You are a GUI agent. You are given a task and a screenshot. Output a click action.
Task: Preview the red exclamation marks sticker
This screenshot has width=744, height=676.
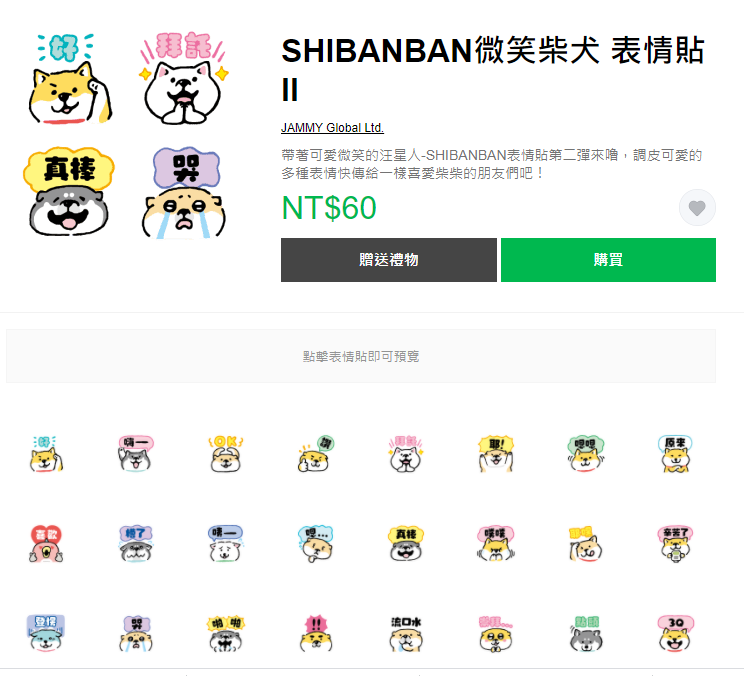tap(316, 633)
